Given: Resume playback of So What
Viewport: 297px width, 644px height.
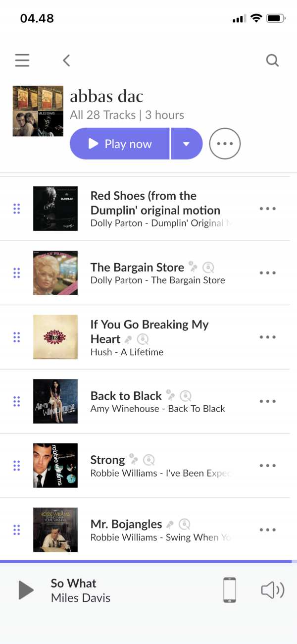Looking at the screenshot, I should (x=26, y=590).
